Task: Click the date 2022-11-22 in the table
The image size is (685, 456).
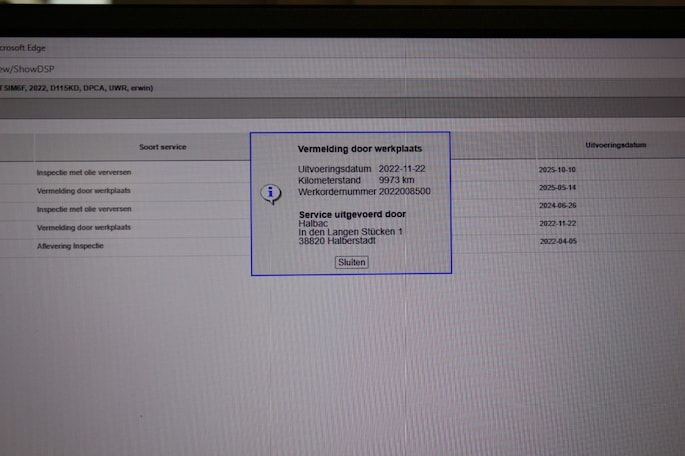Action: [x=557, y=223]
